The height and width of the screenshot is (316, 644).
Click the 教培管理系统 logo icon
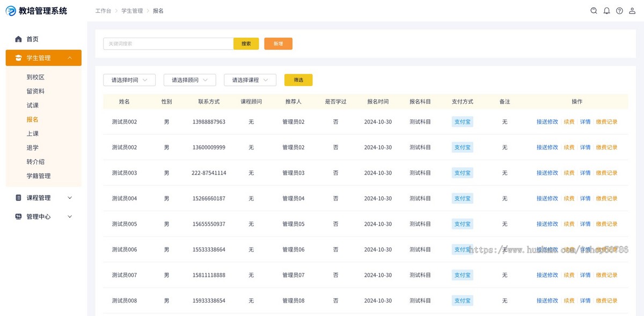tap(11, 11)
